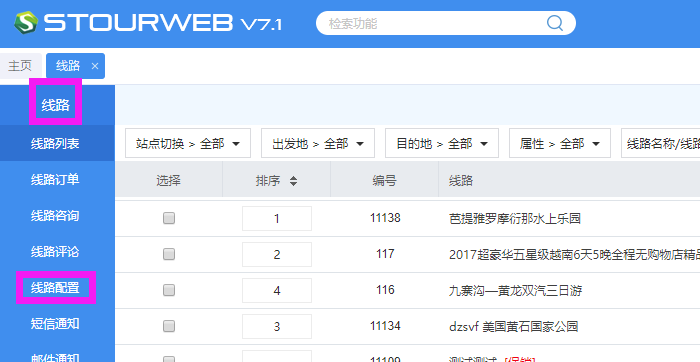
Task: Tick checkbox for route 11134
Action: (169, 326)
